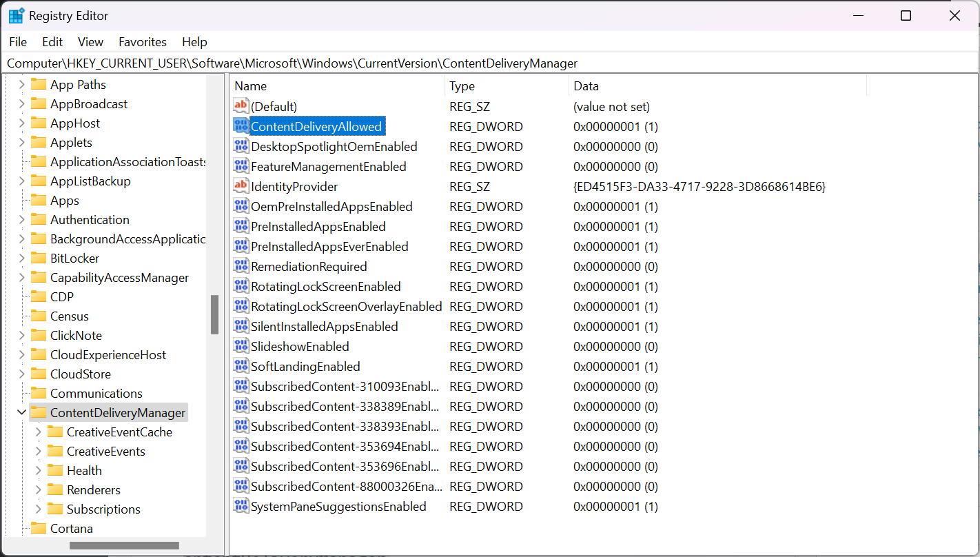Viewport: 980px width, 557px height.
Task: Open the Favorites menu
Action: coord(142,42)
